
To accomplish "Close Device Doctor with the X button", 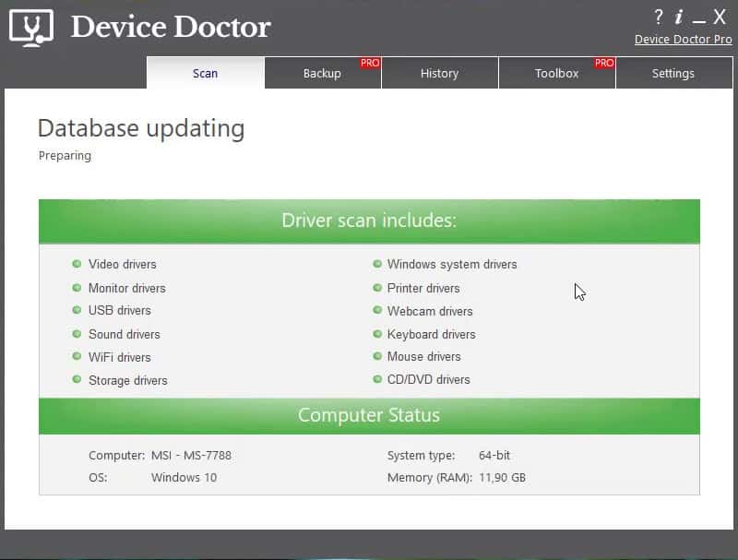I will [720, 18].
